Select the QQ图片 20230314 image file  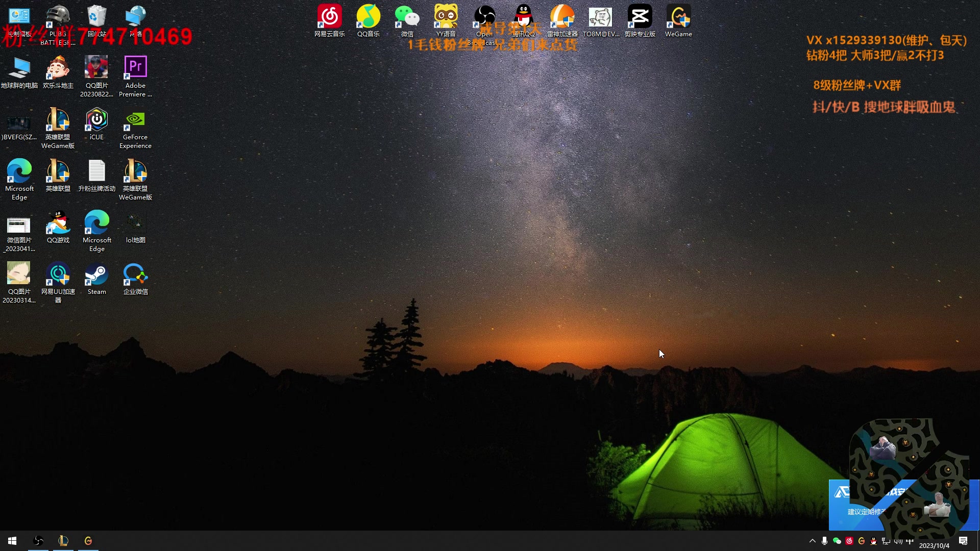click(19, 283)
